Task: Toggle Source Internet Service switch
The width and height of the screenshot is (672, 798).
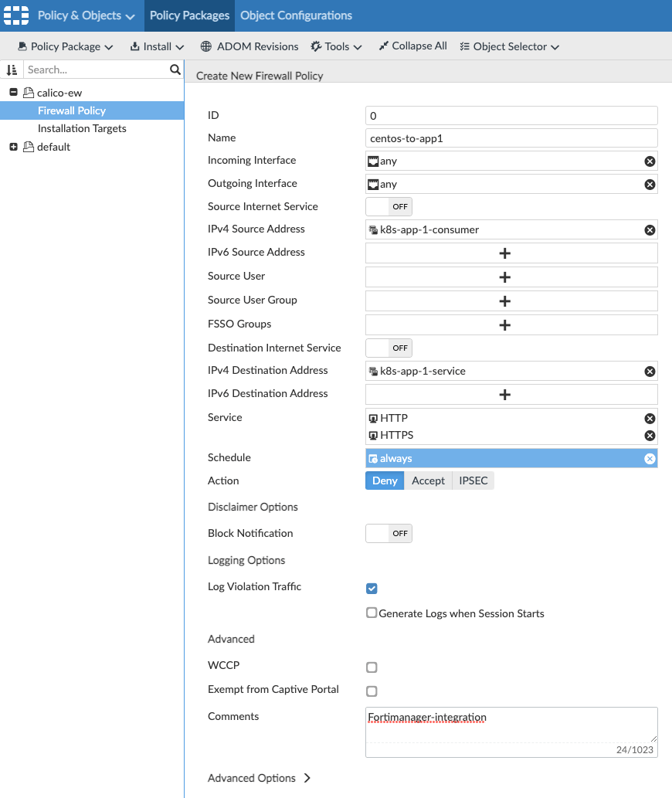Action: (x=389, y=206)
